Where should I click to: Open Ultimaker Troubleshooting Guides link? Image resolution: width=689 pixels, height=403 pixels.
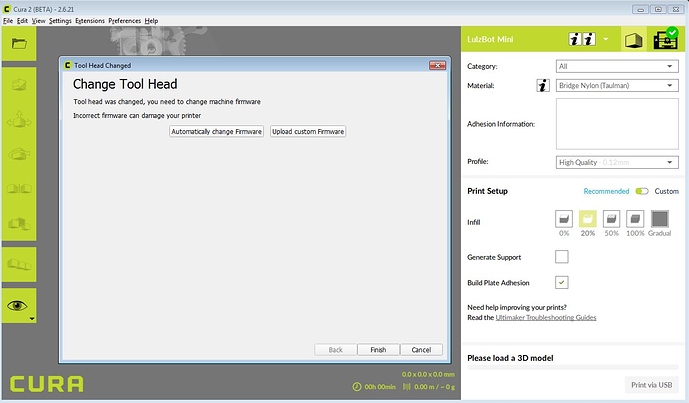point(546,317)
